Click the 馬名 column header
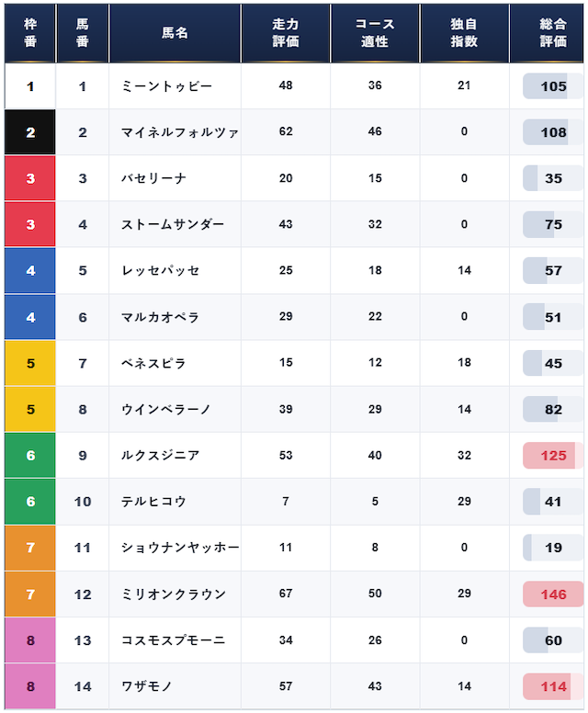Image resolution: width=588 pixels, height=713 pixels. (175, 33)
